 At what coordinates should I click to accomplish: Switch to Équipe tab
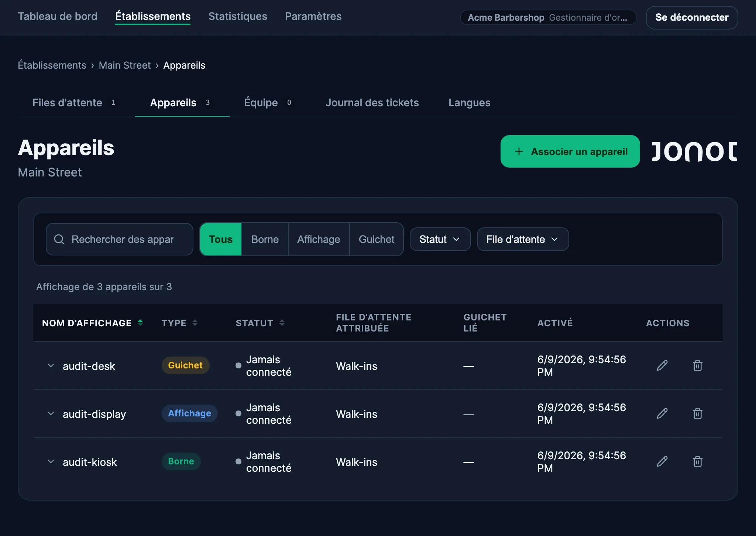click(x=270, y=103)
